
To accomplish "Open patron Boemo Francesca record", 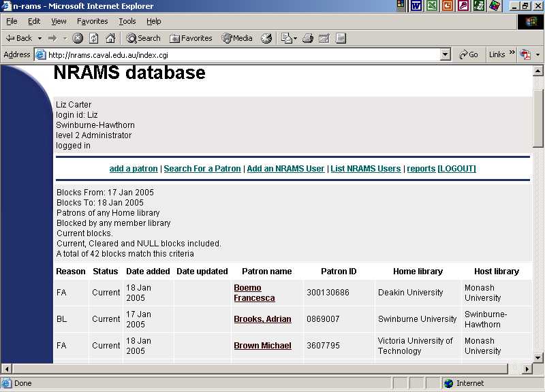I will [x=254, y=293].
